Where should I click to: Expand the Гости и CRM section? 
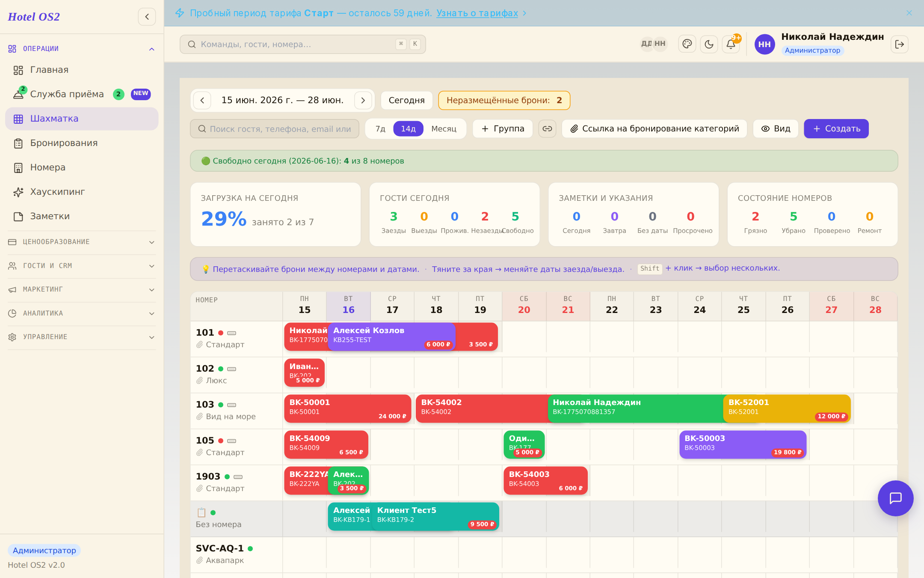(81, 266)
